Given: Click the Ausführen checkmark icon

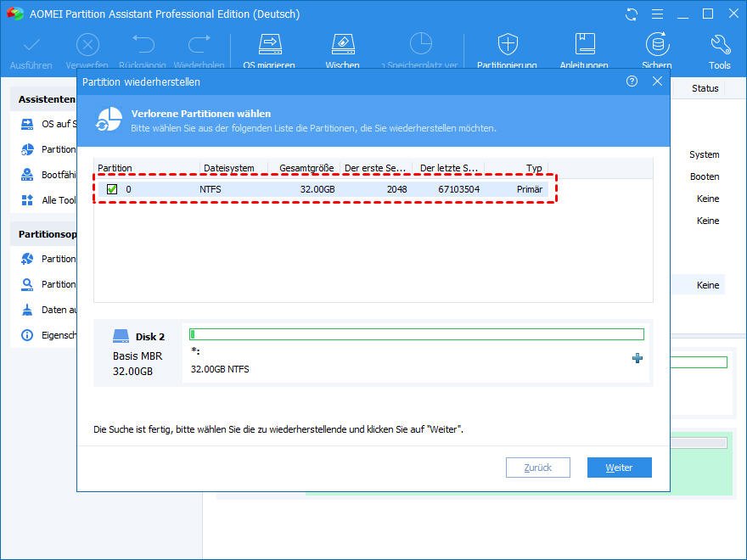Looking at the screenshot, I should coord(31,45).
